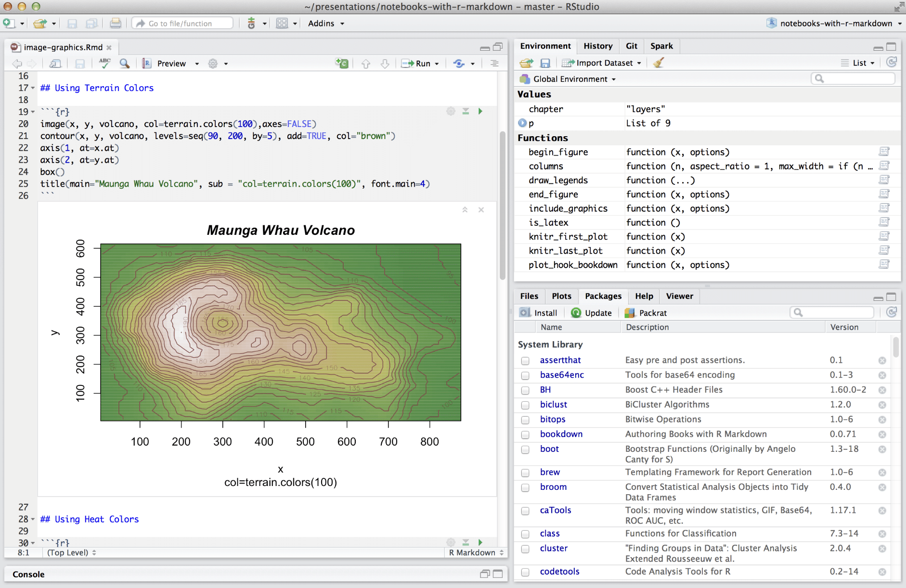This screenshot has width=906, height=588.
Task: Click the editor vertical scrollbar
Action: pyautogui.click(x=502, y=205)
